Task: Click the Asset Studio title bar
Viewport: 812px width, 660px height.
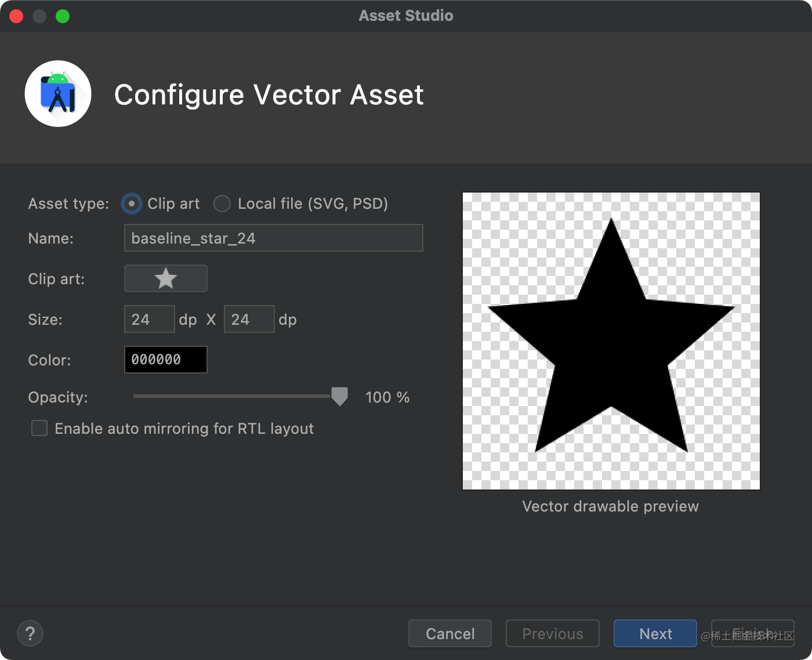Action: pos(406,16)
